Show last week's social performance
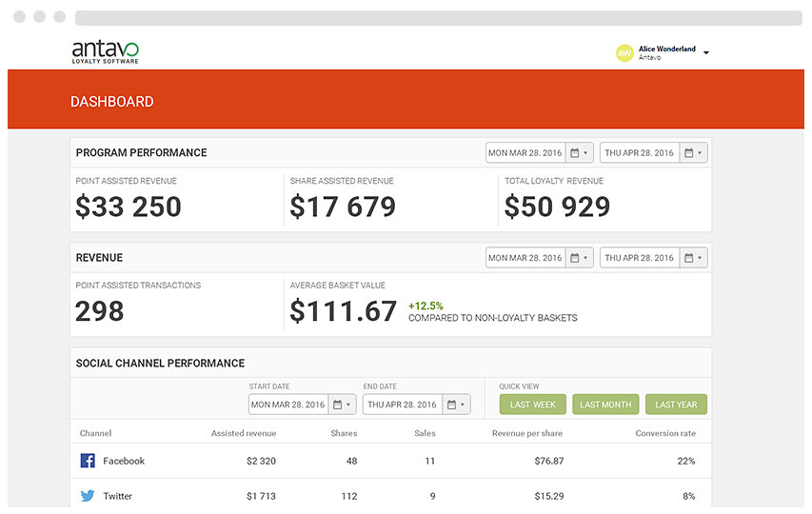The width and height of the screenshot is (812, 514). (533, 405)
